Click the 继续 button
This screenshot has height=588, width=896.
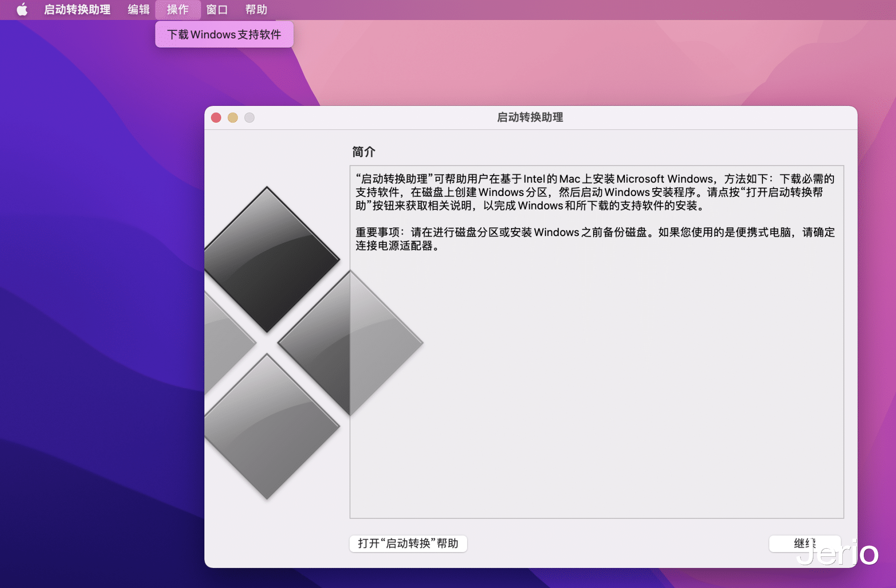tap(804, 543)
